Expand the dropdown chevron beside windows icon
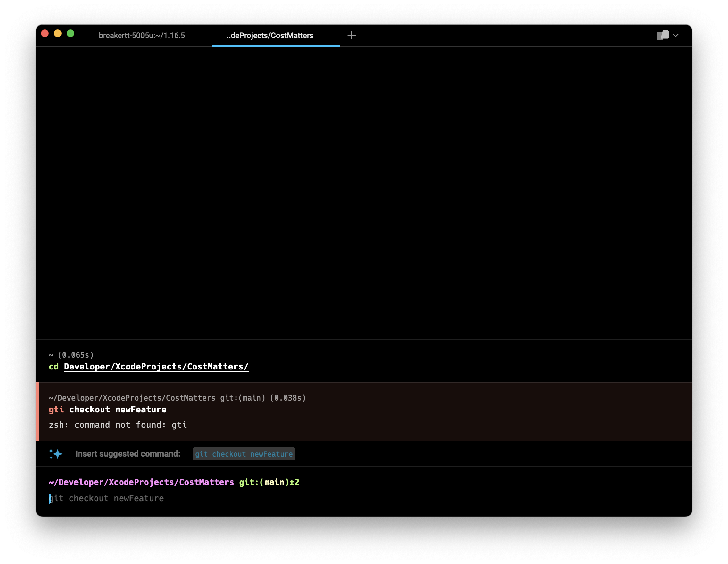 pyautogui.click(x=676, y=35)
